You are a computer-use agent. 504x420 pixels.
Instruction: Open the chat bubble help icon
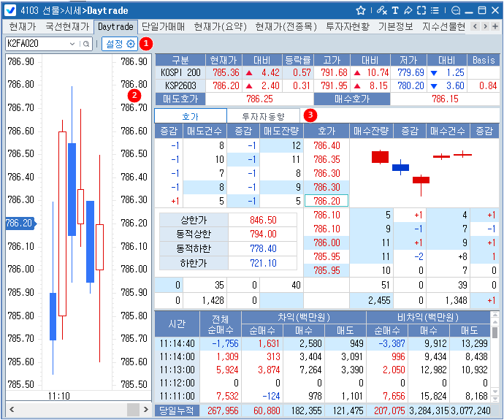click(455, 10)
